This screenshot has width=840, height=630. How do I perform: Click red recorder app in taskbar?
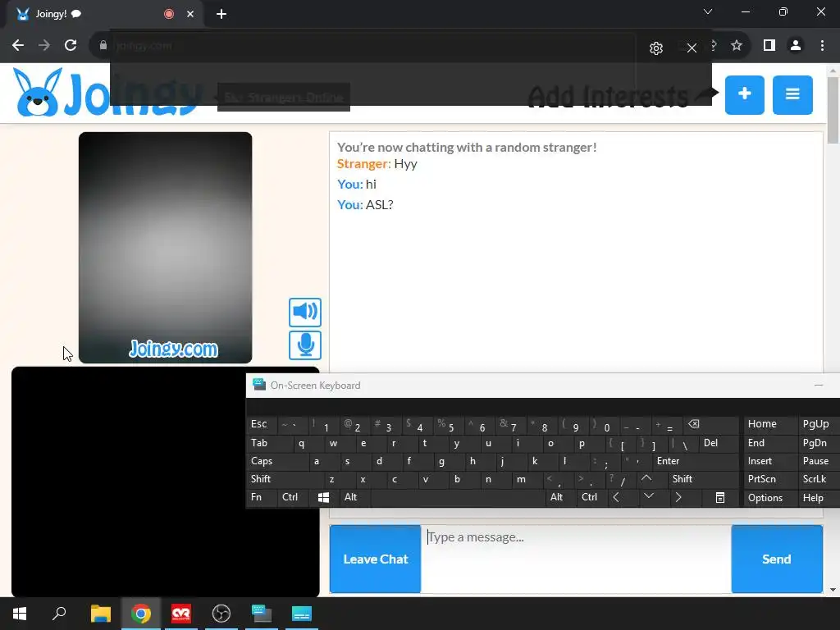181,614
